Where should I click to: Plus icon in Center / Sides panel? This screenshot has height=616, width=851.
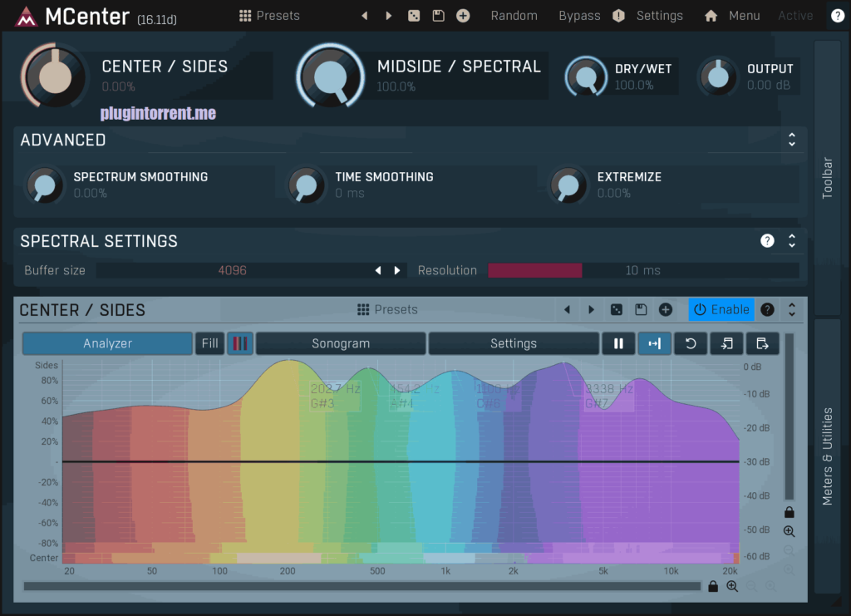pyautogui.click(x=666, y=309)
